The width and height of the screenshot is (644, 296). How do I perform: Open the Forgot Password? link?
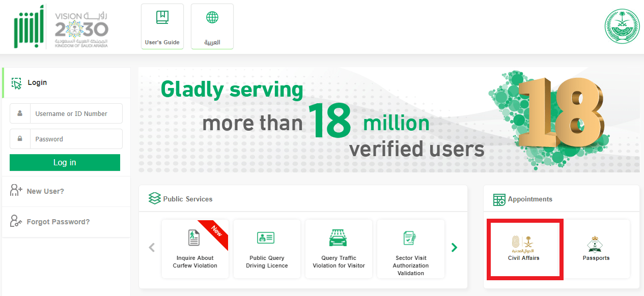[x=58, y=222]
